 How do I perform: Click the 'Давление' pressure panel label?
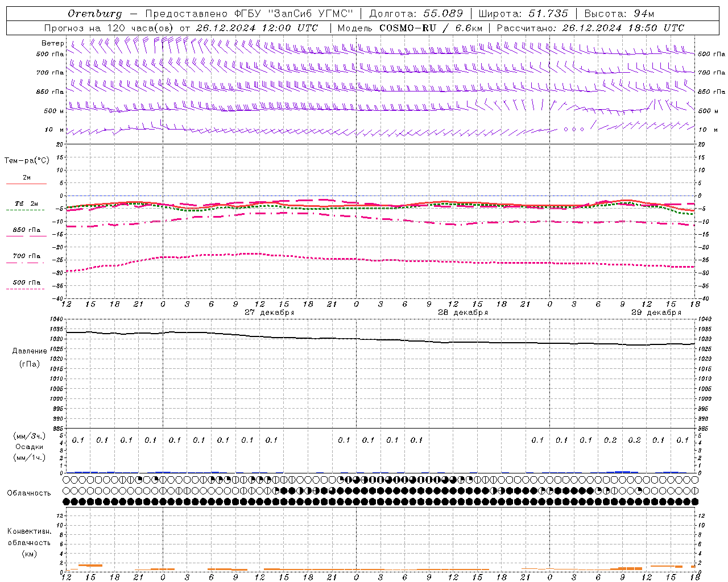(30, 351)
